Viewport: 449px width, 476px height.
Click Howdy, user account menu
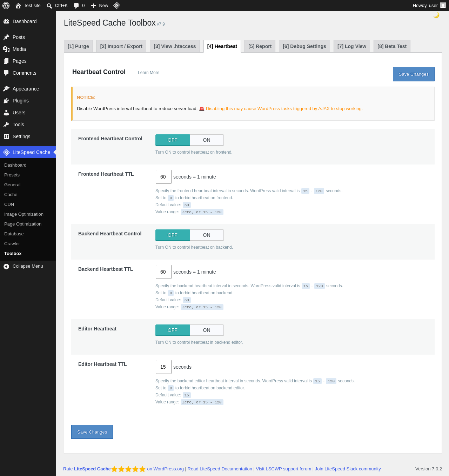[429, 6]
